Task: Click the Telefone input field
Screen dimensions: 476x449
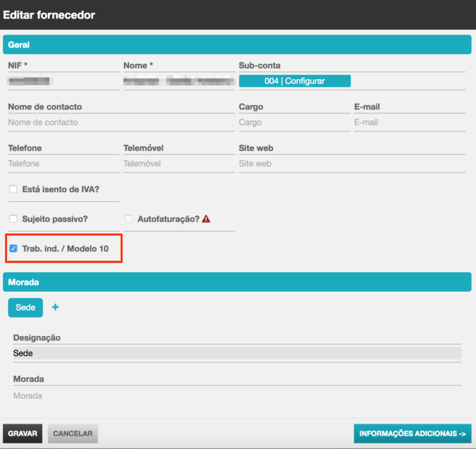Action: (x=63, y=163)
